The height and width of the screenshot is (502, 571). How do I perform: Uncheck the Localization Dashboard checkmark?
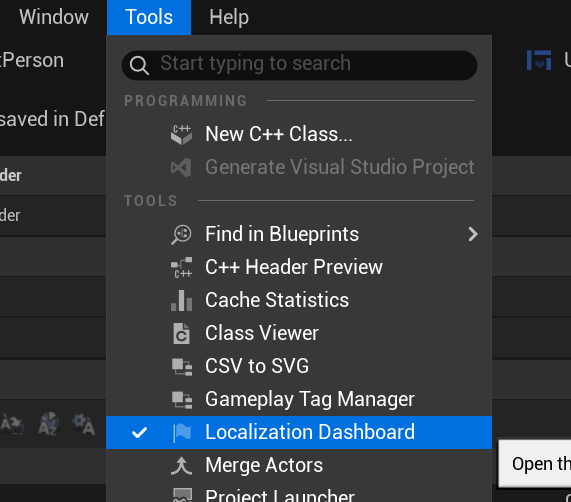click(x=139, y=432)
